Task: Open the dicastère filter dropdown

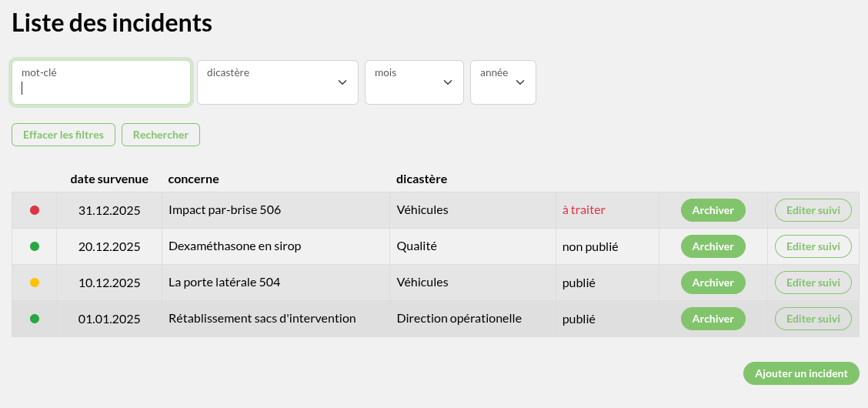Action: pyautogui.click(x=278, y=82)
